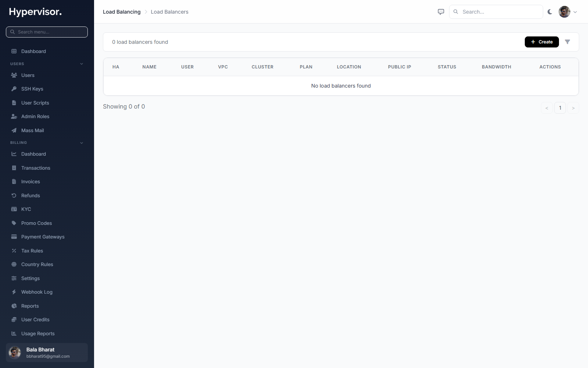This screenshot has height=368, width=588.
Task: Click the NAME column header
Action: tap(150, 67)
